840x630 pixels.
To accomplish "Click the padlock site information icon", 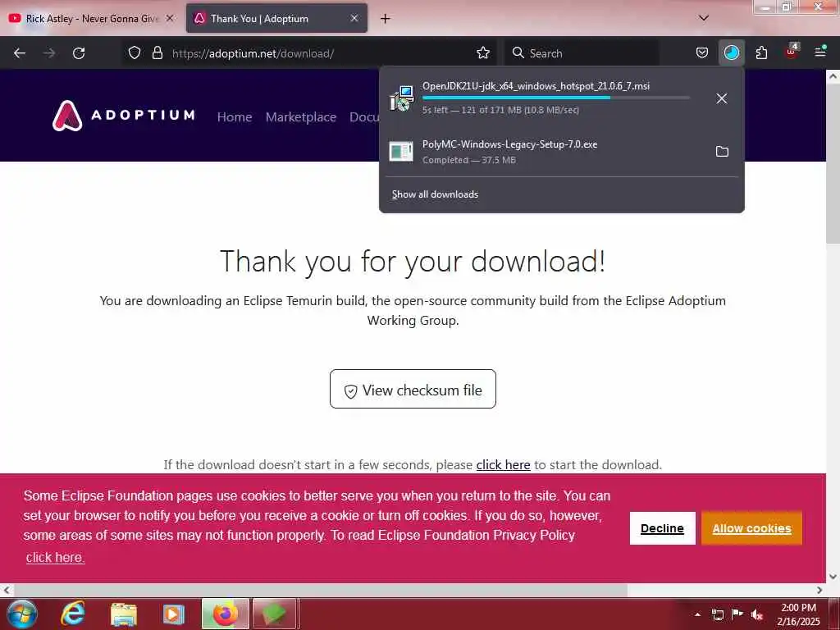I will click(157, 53).
